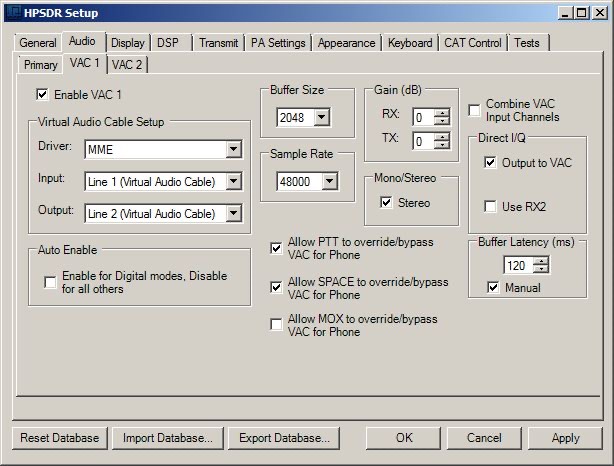614x466 pixels.
Task: Toggle Allow PTT to override VAC
Action: click(276, 248)
